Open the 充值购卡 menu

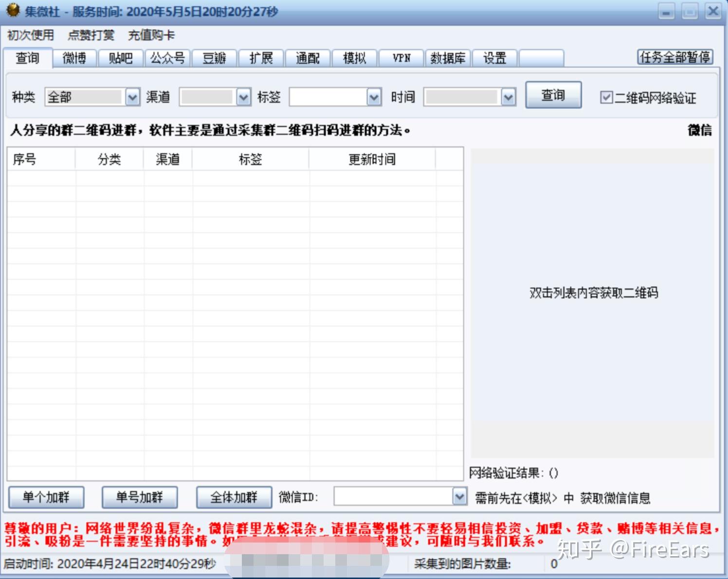151,35
